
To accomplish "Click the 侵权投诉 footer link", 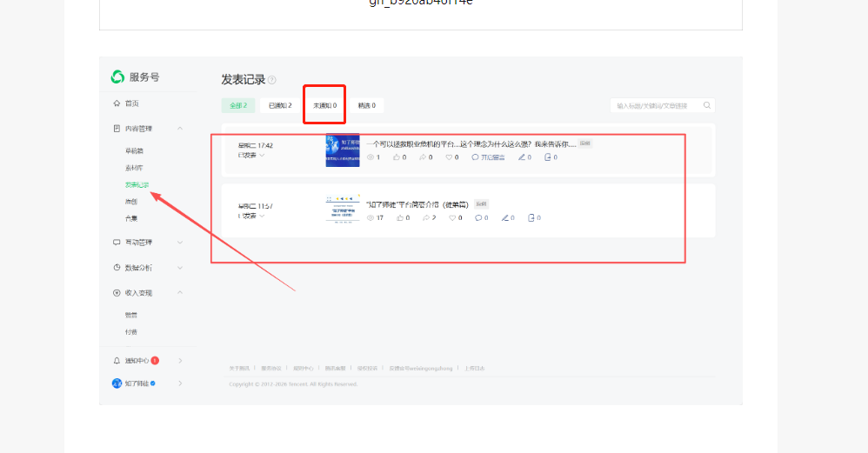I will [x=367, y=369].
